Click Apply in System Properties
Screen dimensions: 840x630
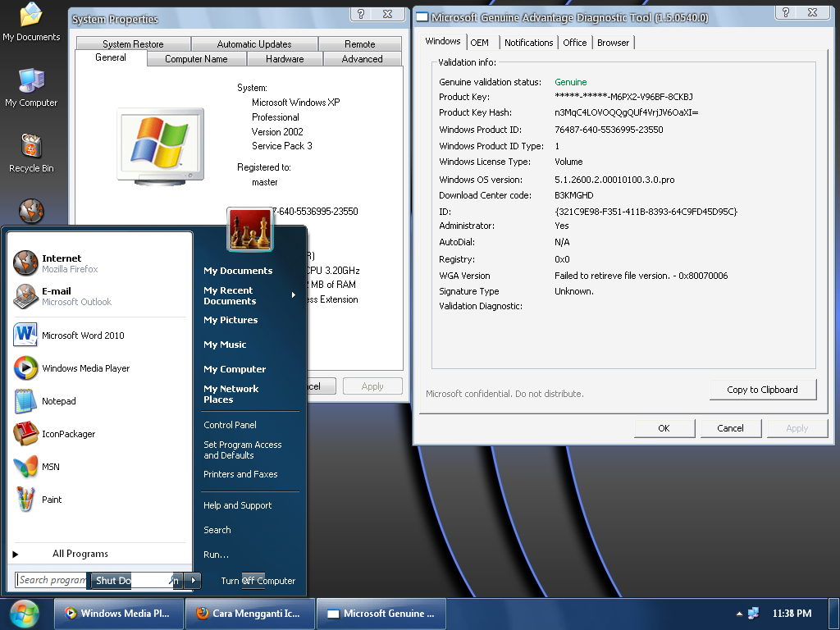372,386
